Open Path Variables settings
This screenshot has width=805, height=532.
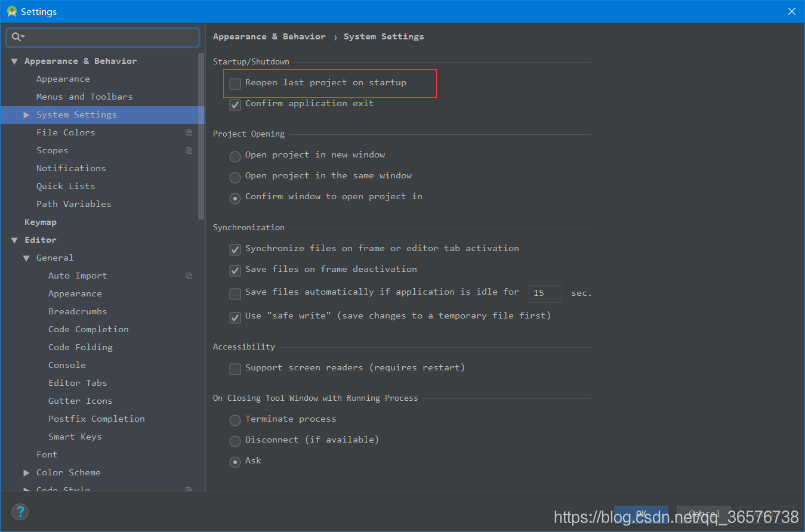click(73, 204)
